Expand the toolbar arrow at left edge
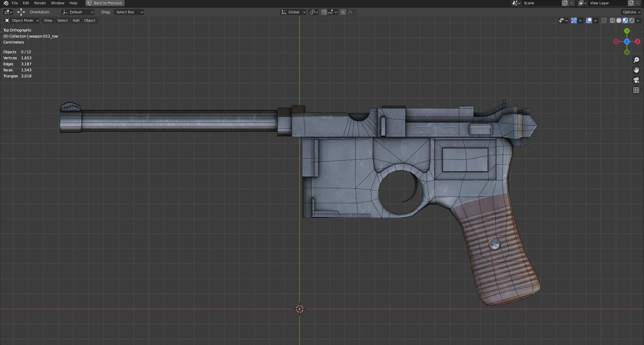The image size is (644, 345). coord(1,32)
